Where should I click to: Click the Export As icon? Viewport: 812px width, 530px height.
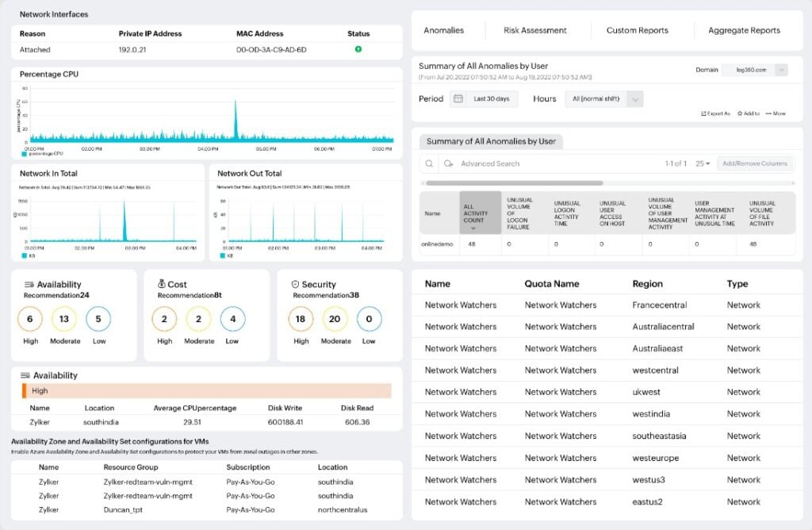pyautogui.click(x=704, y=113)
